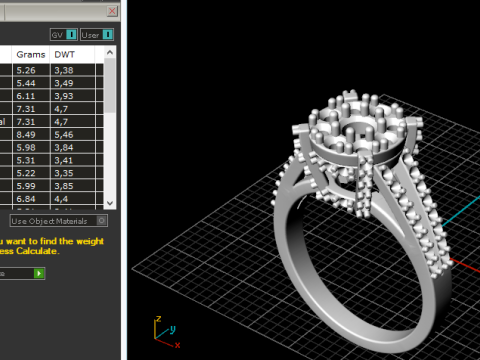Select the 6.84 grams cell

(x=31, y=199)
